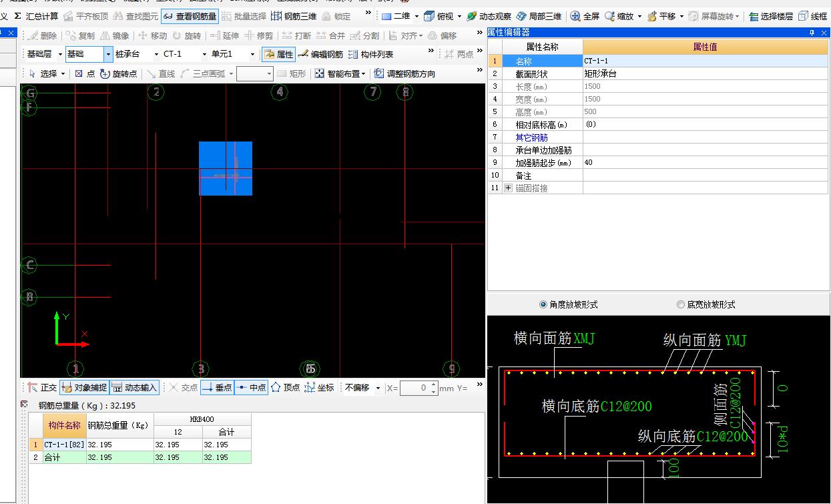
Task: Expand the 锚固搭接 property row
Action: pyautogui.click(x=509, y=188)
